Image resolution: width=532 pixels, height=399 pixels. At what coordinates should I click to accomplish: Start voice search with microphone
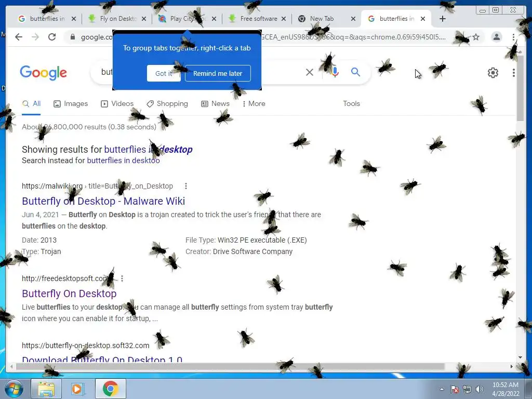[335, 72]
